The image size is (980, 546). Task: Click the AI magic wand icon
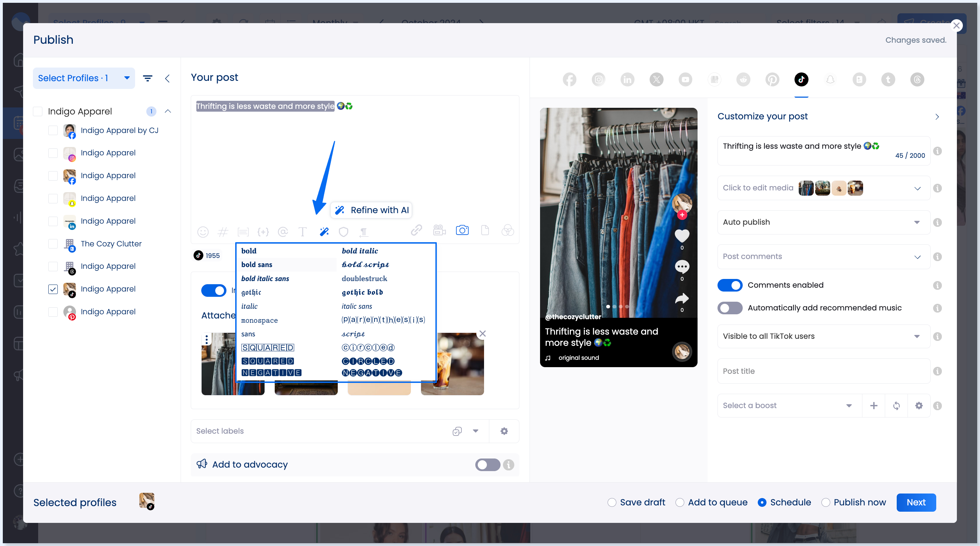click(x=324, y=231)
